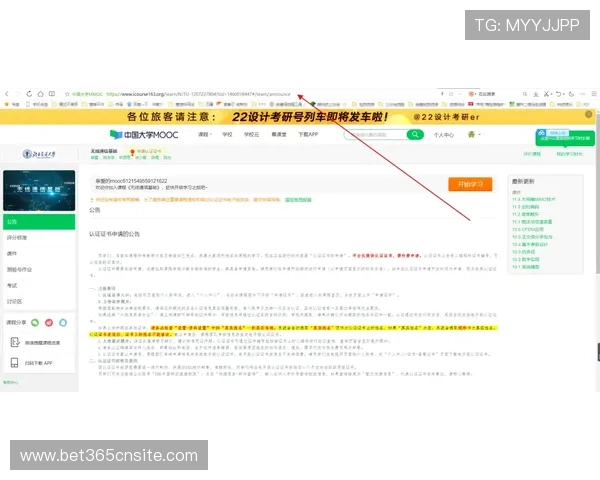
Task: Open the 学校云 navigation item
Action: pos(251,134)
